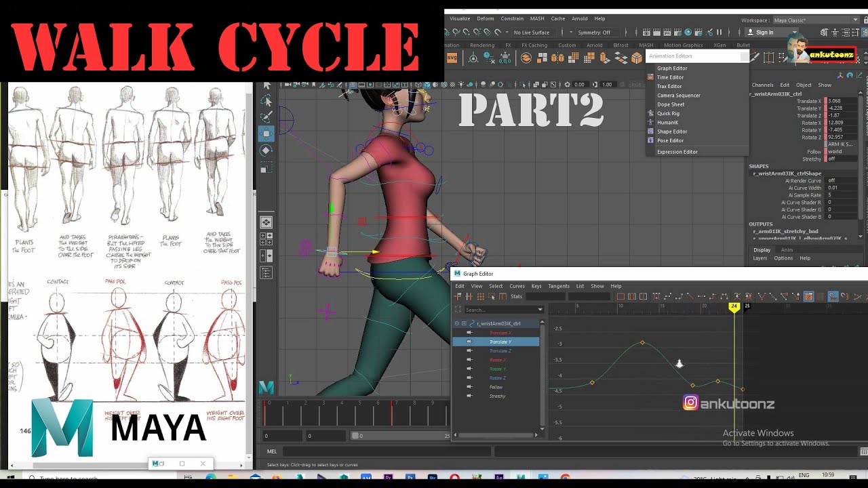Image resolution: width=868 pixels, height=488 pixels.
Task: Select the Scale tool in Maya toolbox
Action: 266,167
